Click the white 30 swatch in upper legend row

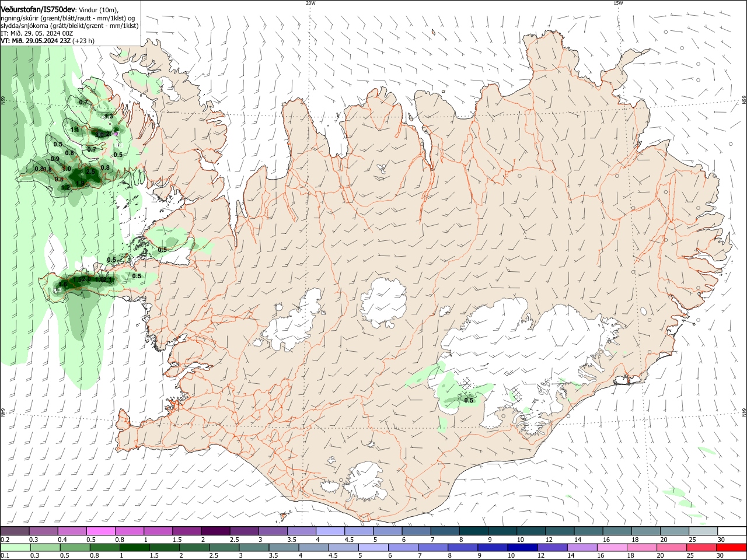732,531
